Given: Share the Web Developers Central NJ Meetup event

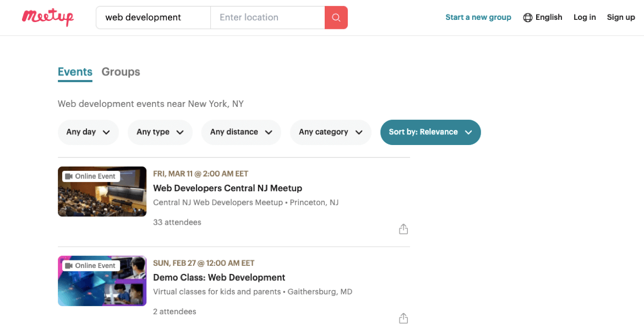Looking at the screenshot, I should (404, 229).
